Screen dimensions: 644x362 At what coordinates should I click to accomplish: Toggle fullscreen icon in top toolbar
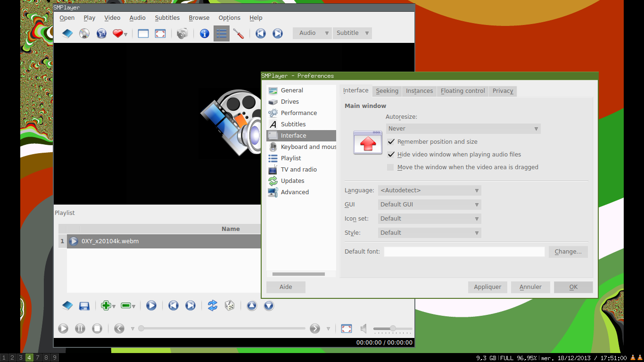(x=160, y=33)
